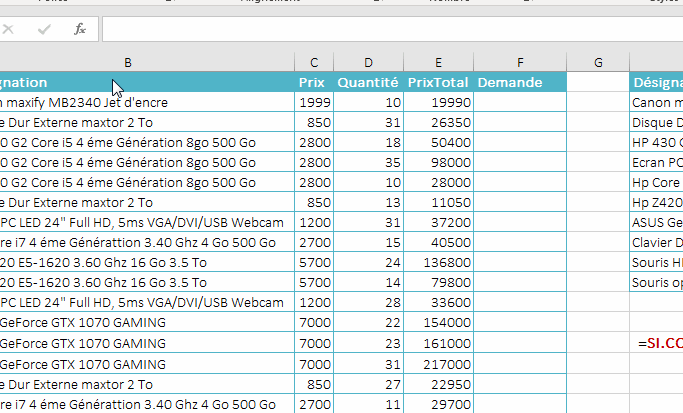Click the Demande header cell
Image resolution: width=683 pixels, height=413 pixels.
pos(520,82)
